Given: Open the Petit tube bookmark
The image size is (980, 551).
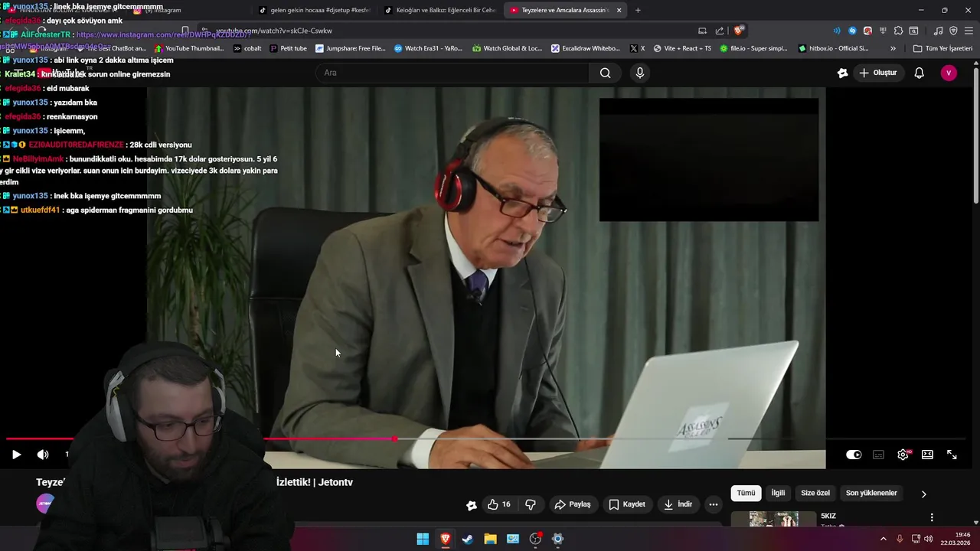Looking at the screenshot, I should coord(288,48).
